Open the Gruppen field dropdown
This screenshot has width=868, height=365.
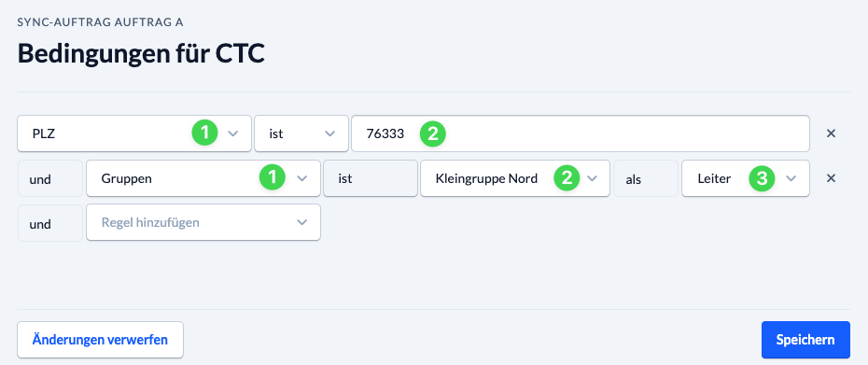(203, 178)
